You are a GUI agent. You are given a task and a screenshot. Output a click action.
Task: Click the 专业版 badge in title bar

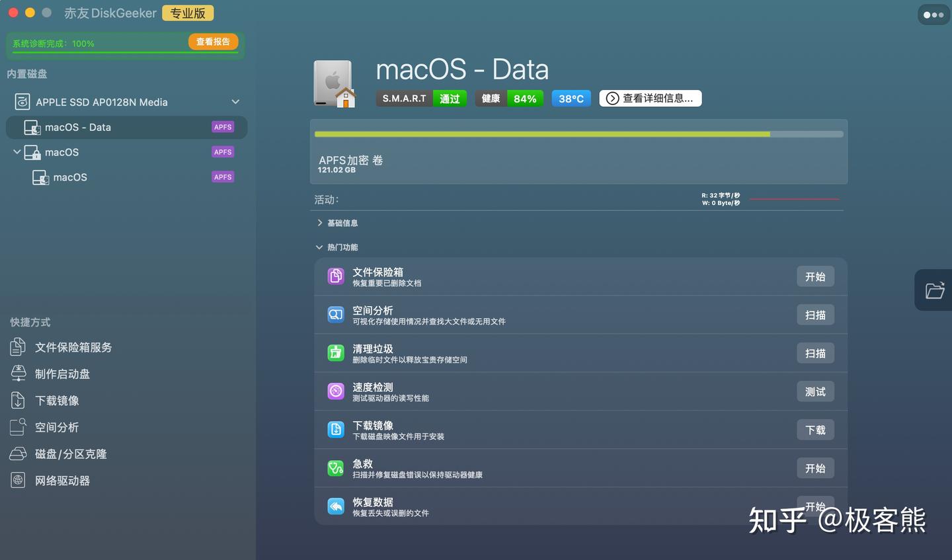[188, 13]
